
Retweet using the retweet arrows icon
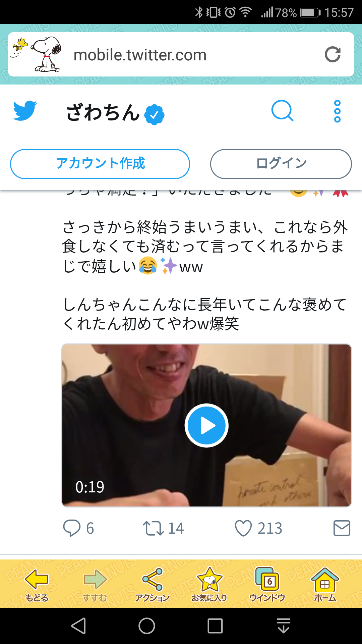(x=153, y=528)
